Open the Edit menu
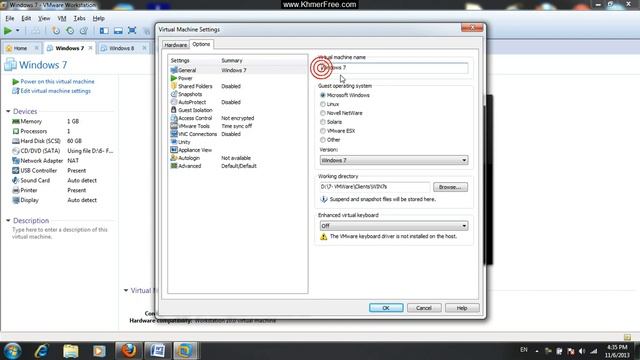640x360 pixels. pyautogui.click(x=26, y=18)
